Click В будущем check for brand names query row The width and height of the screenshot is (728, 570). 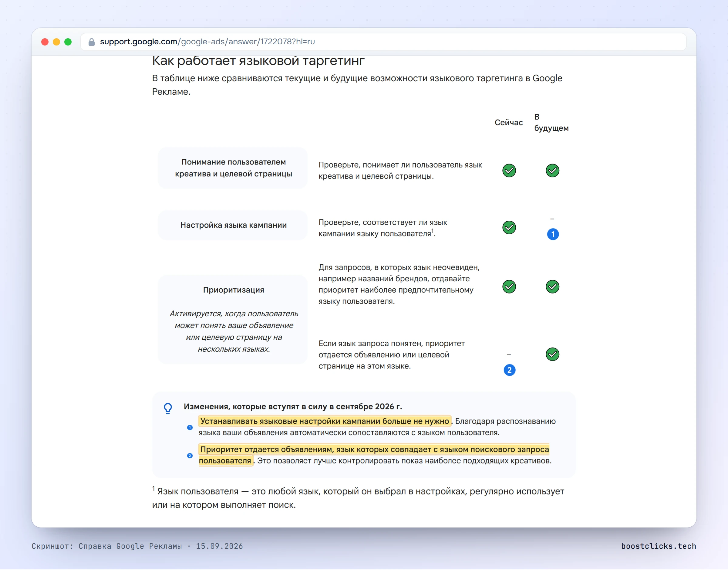click(x=553, y=287)
